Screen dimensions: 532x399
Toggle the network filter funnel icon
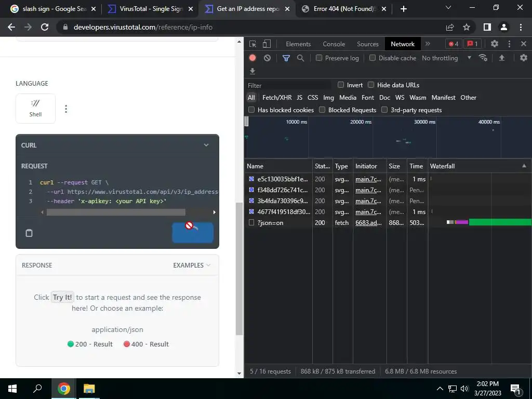286,58
